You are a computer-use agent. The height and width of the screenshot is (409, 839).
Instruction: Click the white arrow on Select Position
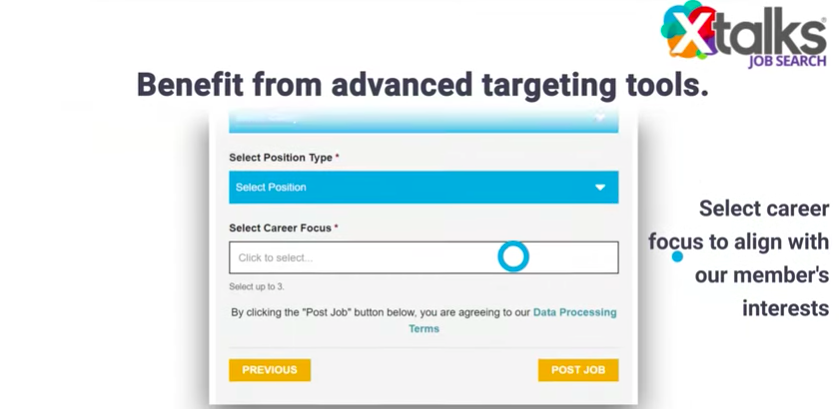pos(600,187)
